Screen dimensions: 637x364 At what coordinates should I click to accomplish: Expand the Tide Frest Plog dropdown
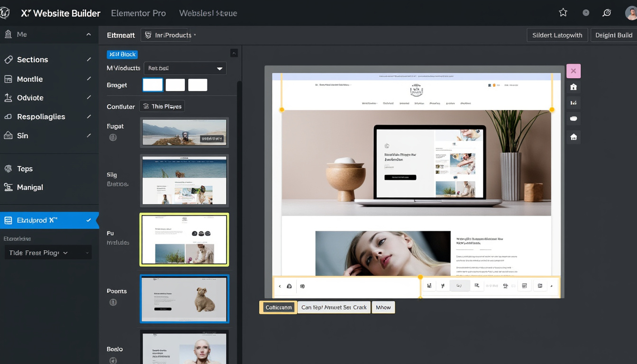(47, 252)
